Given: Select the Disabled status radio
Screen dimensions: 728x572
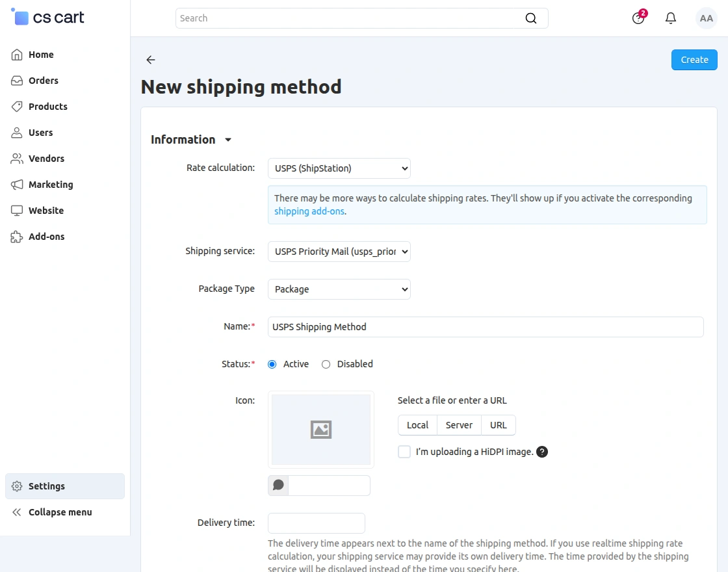Looking at the screenshot, I should (x=326, y=365).
